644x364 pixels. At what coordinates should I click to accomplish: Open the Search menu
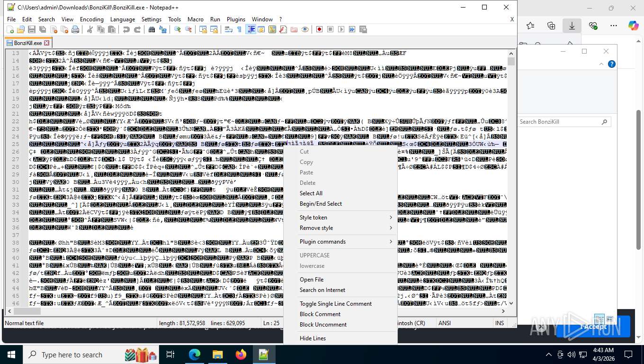(46, 19)
